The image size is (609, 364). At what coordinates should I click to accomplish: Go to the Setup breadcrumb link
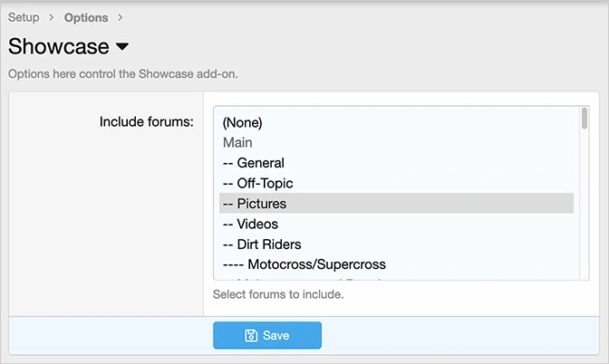point(24,17)
